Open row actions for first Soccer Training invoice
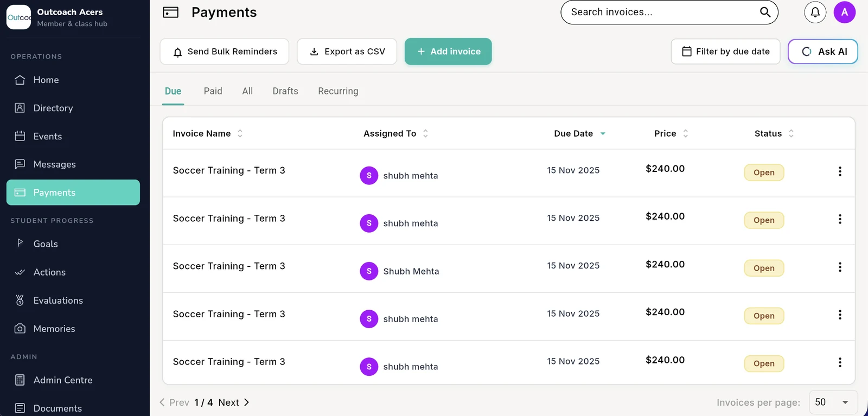The image size is (868, 416). (x=840, y=171)
